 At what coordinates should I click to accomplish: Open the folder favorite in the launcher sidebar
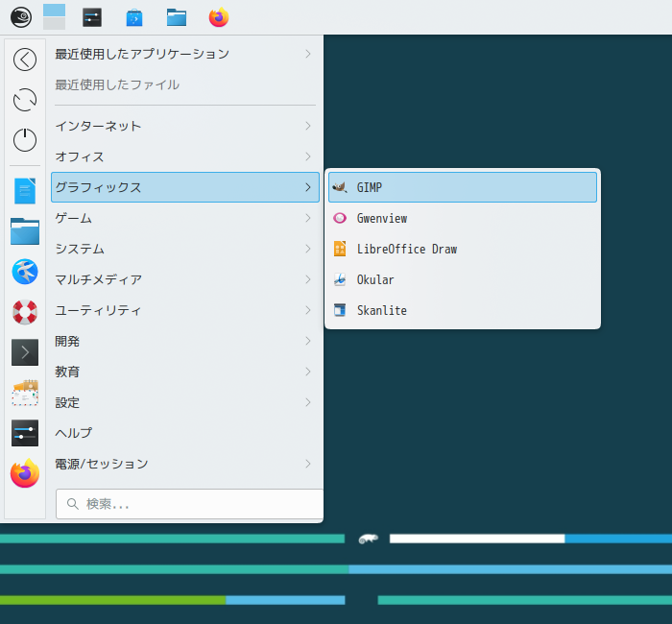click(x=25, y=231)
